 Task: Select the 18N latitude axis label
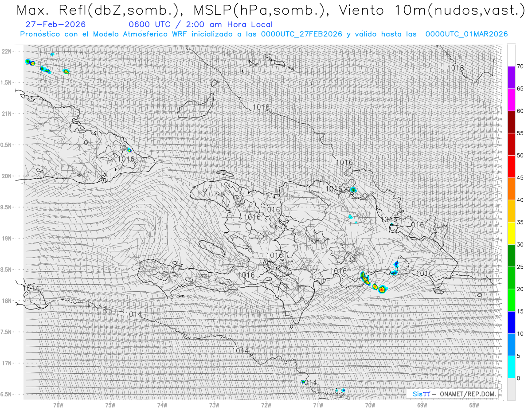click(7, 301)
